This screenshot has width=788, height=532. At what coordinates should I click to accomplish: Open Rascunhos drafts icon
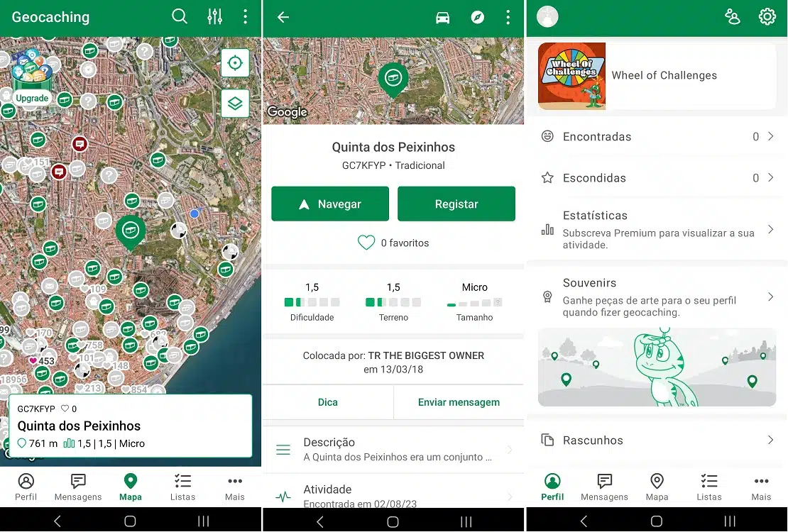(547, 440)
